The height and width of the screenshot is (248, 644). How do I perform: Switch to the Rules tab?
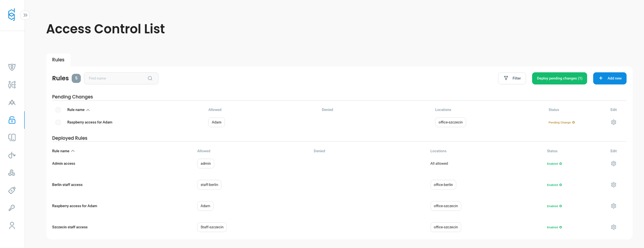coord(58,59)
